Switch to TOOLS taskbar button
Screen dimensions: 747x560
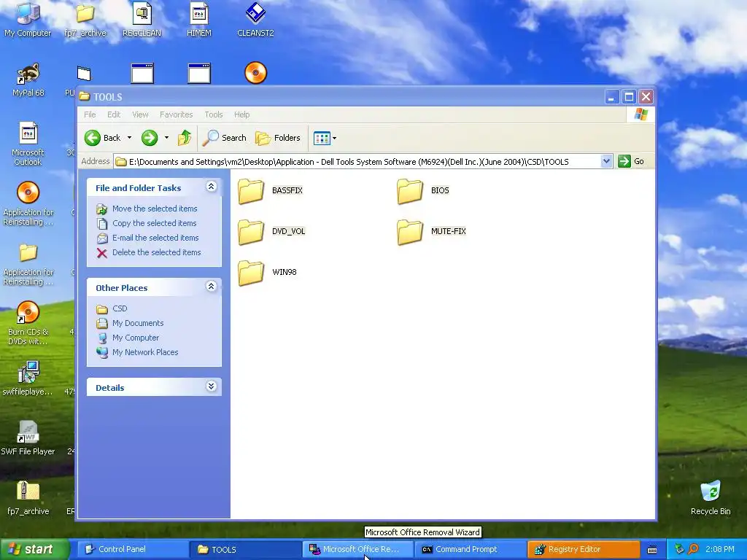coord(244,550)
